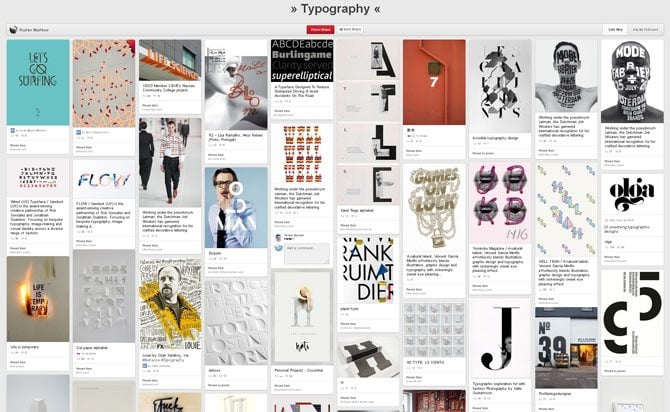
Task: Open Ruslan Mashkov's profile avatar
Action: [x=13, y=30]
